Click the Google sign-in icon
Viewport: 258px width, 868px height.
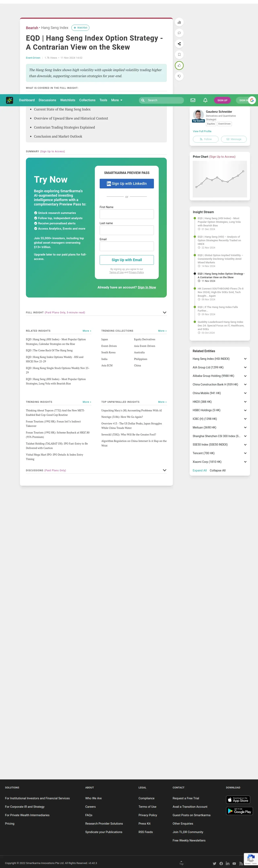252,100
